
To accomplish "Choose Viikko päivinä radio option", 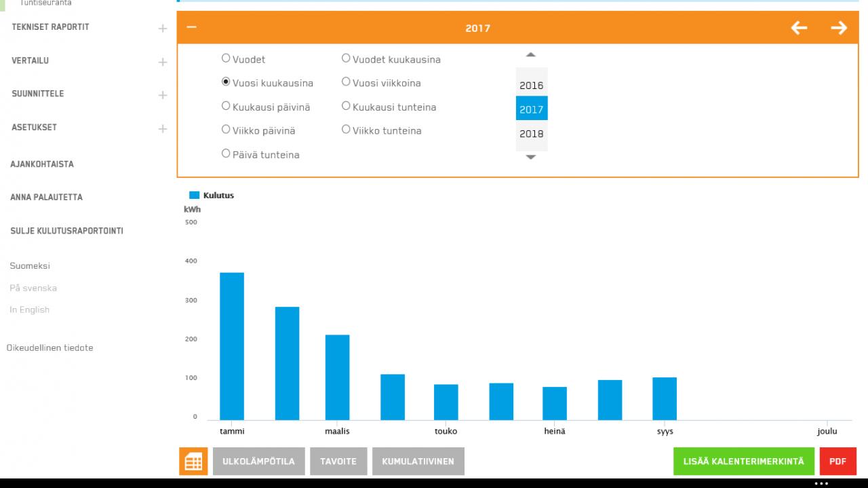I will [226, 129].
